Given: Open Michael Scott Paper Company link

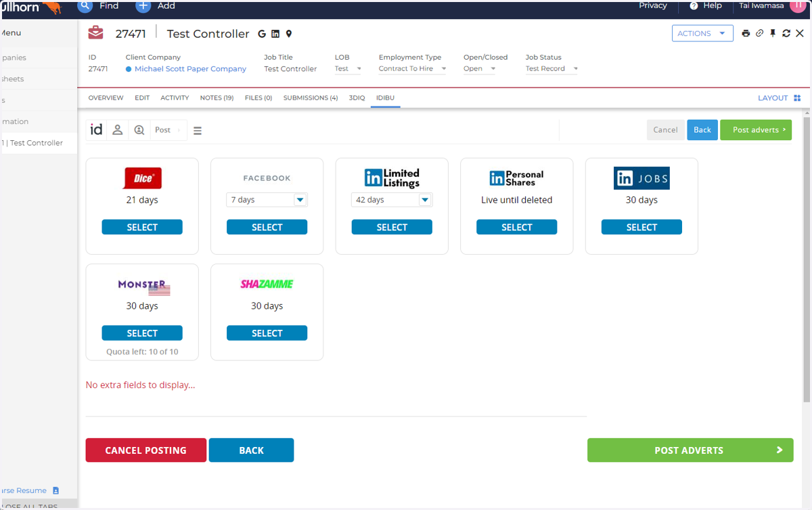Looking at the screenshot, I should click(190, 69).
